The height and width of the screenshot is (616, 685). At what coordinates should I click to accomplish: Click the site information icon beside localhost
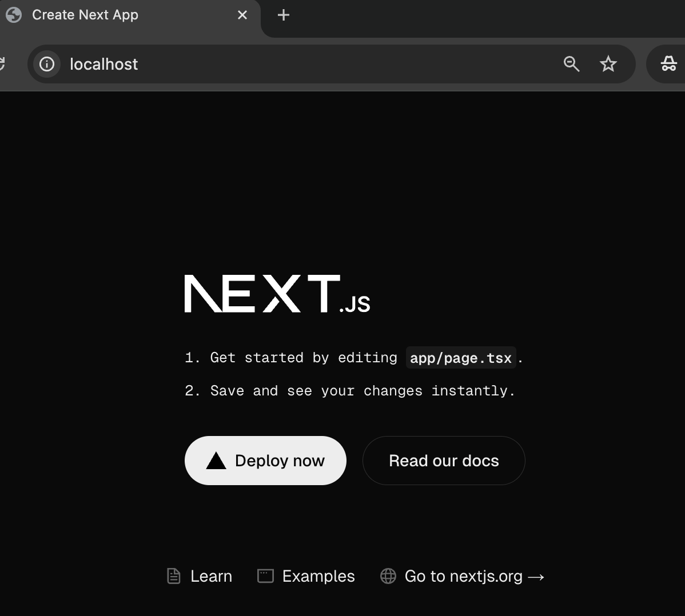pos(47,64)
